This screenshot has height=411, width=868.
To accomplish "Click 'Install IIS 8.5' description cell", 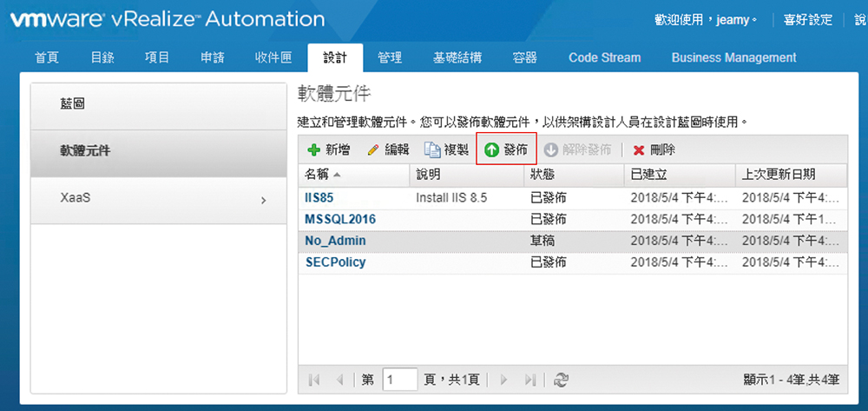I will click(451, 198).
